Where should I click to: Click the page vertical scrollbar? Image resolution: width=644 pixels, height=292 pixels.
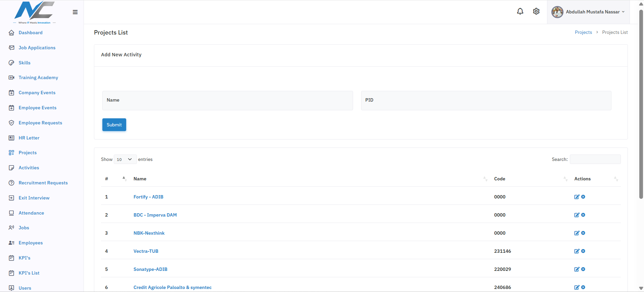641,104
